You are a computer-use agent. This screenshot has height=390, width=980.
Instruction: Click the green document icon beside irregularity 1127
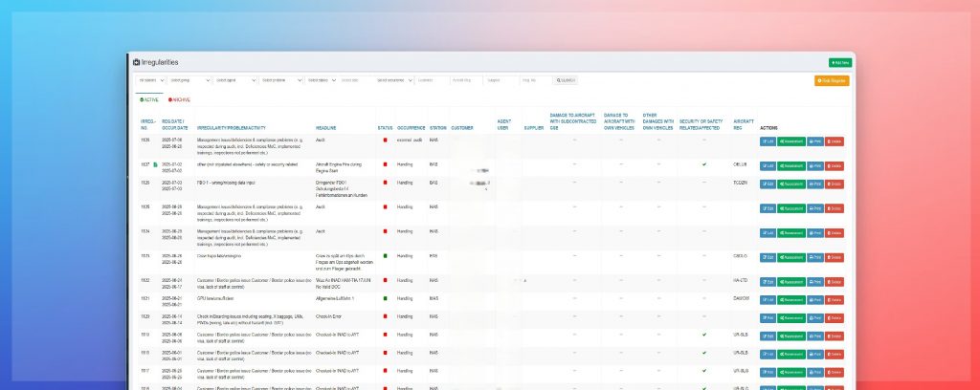point(156,164)
